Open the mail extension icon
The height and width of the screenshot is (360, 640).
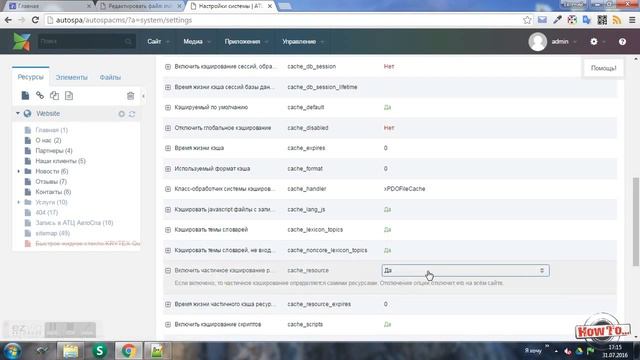pos(542,20)
